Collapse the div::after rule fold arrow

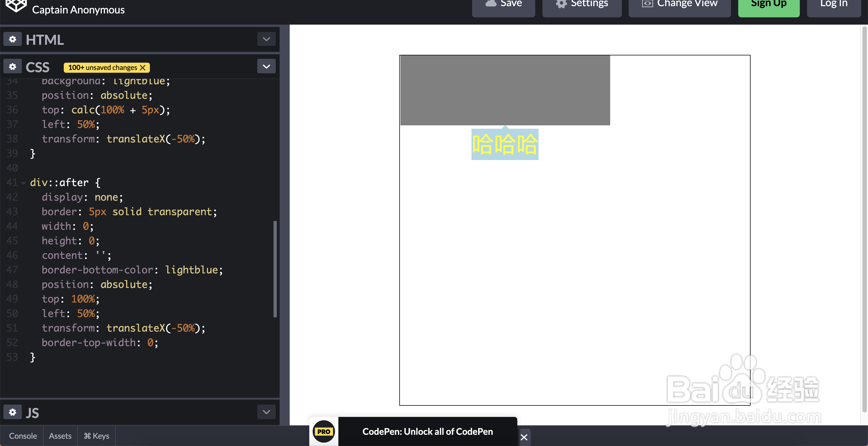23,183
